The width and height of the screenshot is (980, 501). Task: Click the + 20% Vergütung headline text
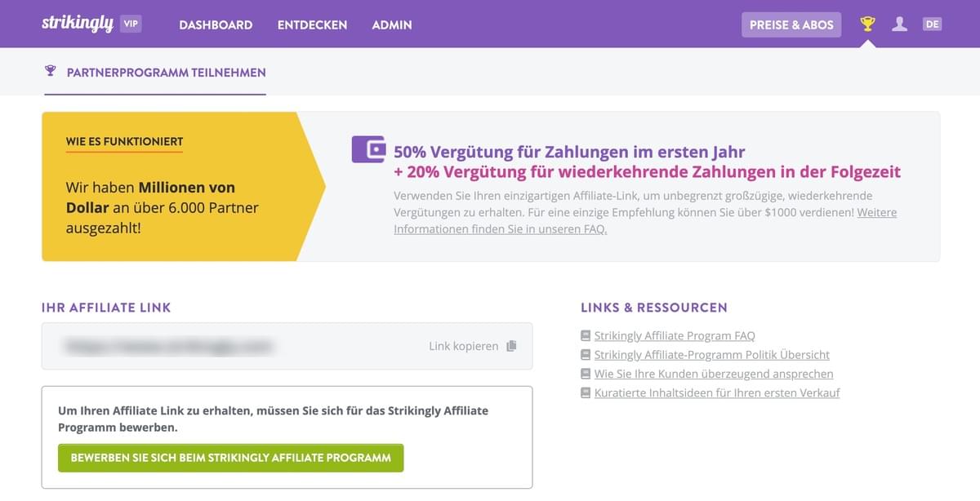(647, 172)
